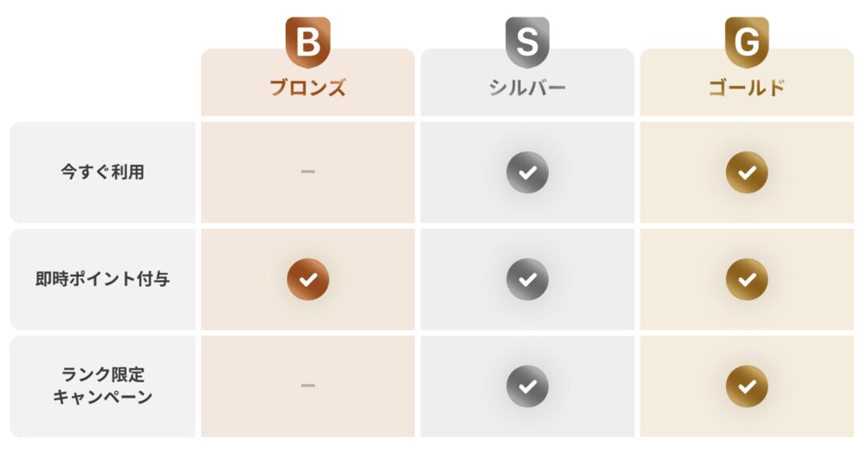Click the Silver checkmark for 即時ポイント付与
This screenshot has height=449, width=868.
coord(527,279)
